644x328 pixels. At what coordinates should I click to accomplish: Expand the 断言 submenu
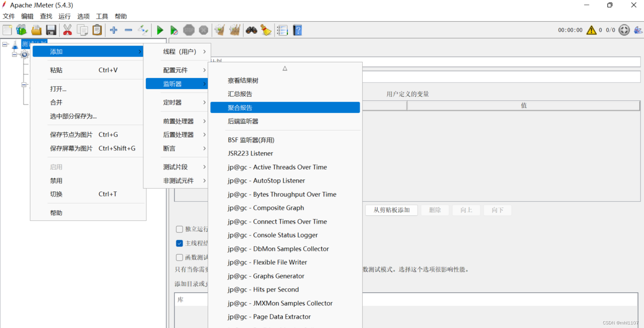pos(177,148)
